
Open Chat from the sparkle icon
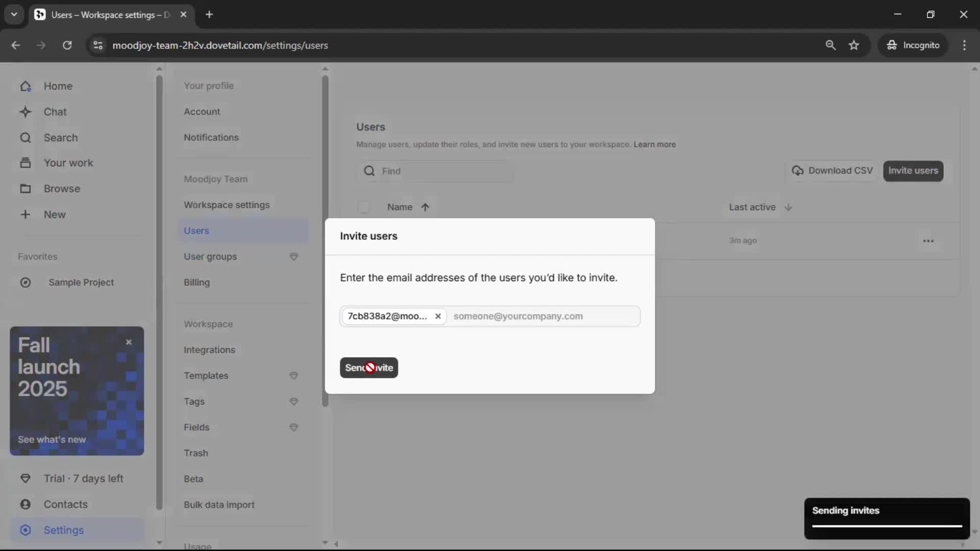click(x=26, y=112)
